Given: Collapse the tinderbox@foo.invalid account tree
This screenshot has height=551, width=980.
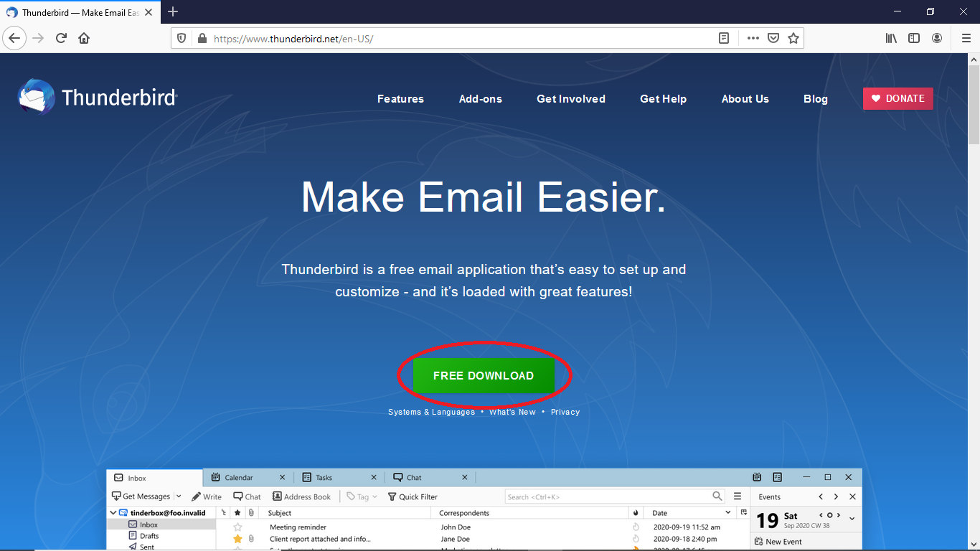Looking at the screenshot, I should (x=113, y=513).
